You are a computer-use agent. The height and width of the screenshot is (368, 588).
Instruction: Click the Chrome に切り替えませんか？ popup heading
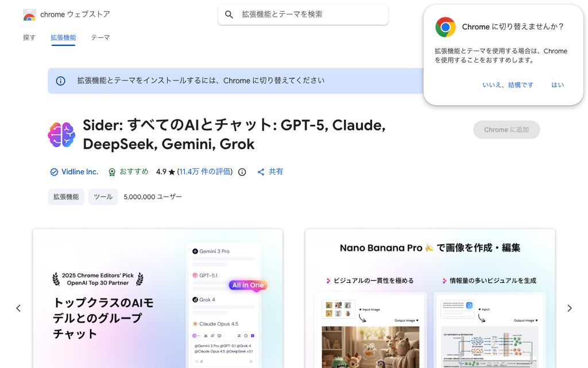513,26
